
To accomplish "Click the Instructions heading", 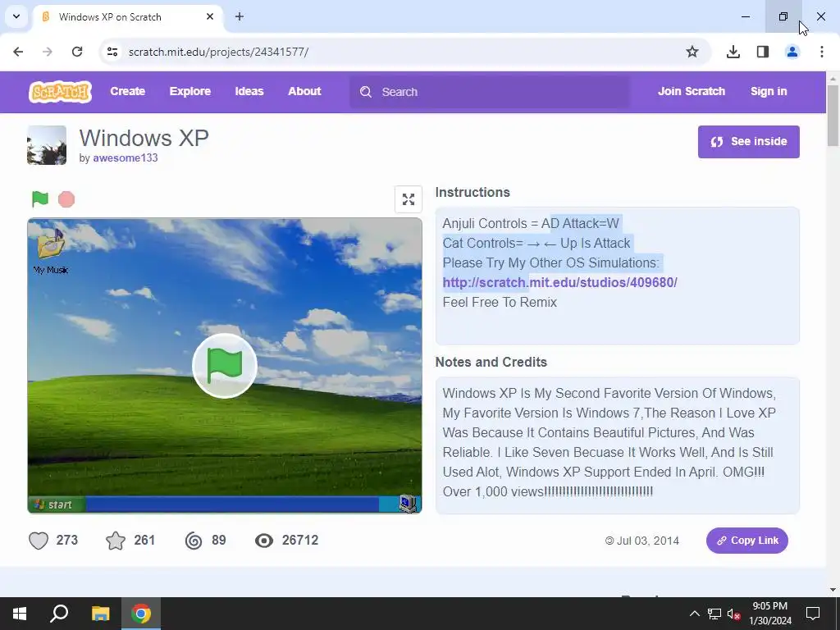I will [x=472, y=192].
